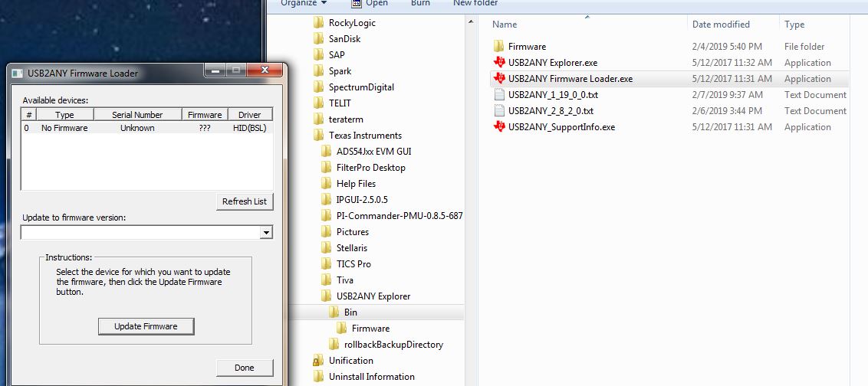
Task: Click the Firmware column header in device table
Action: [x=205, y=115]
